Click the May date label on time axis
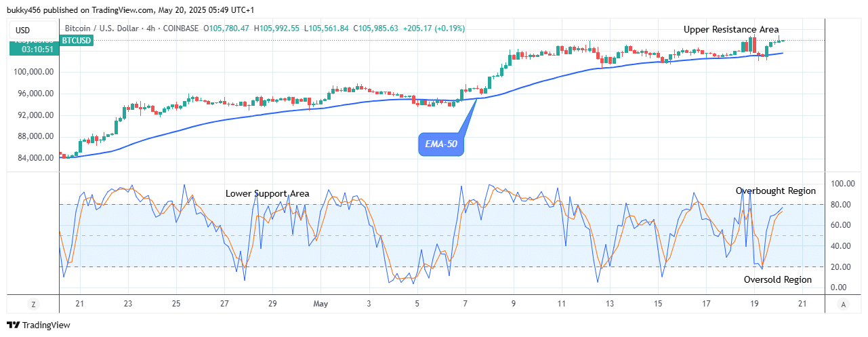The width and height of the screenshot is (868, 337). pos(321,304)
